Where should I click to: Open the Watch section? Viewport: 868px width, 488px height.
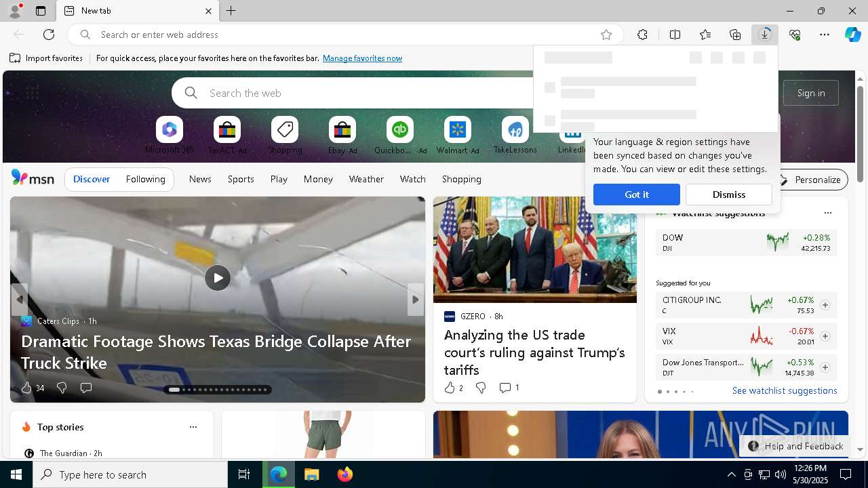pyautogui.click(x=413, y=179)
